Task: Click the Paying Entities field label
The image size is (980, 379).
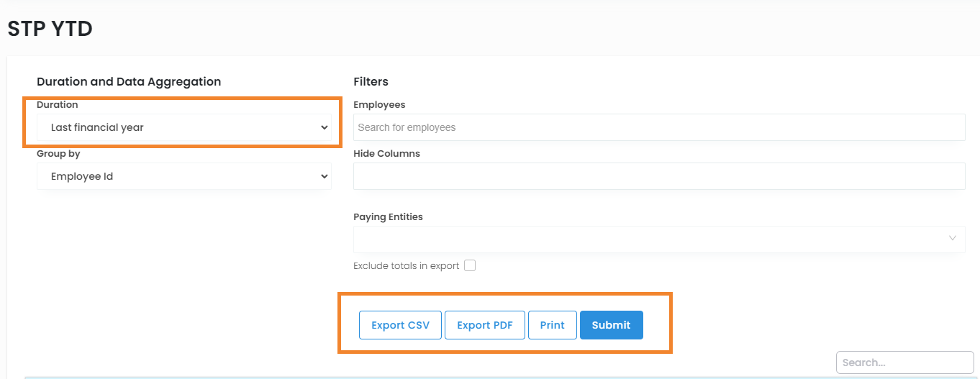Action: [388, 216]
